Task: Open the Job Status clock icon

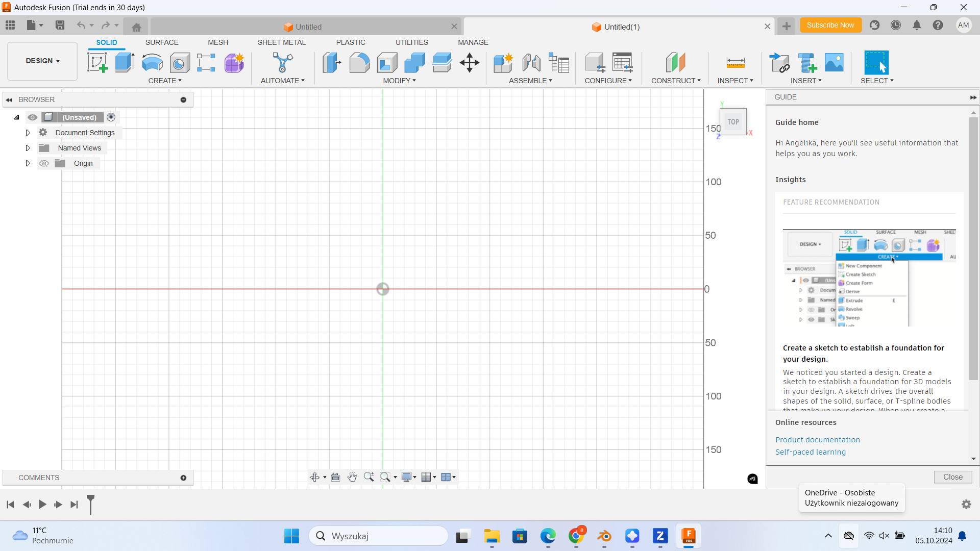Action: [x=896, y=25]
